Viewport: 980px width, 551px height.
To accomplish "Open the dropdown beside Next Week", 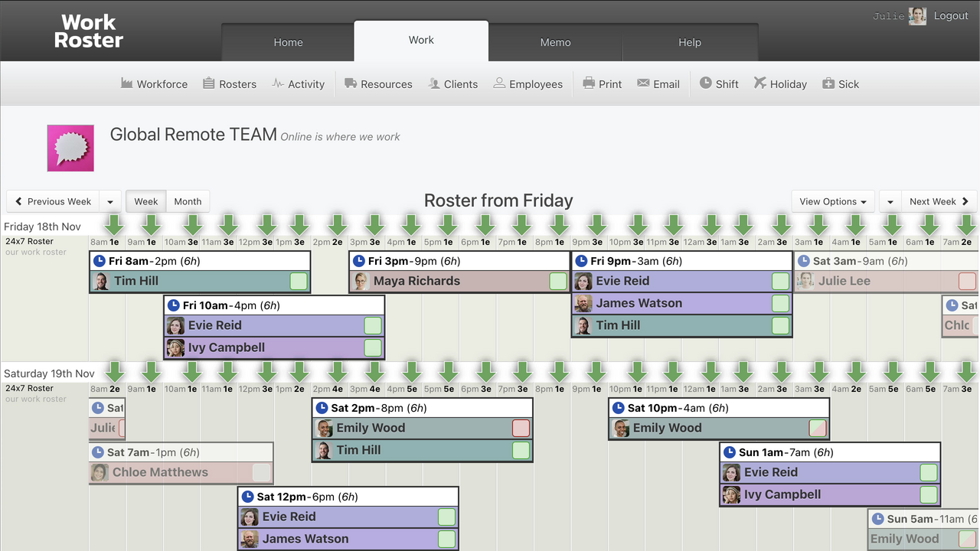I will point(890,201).
